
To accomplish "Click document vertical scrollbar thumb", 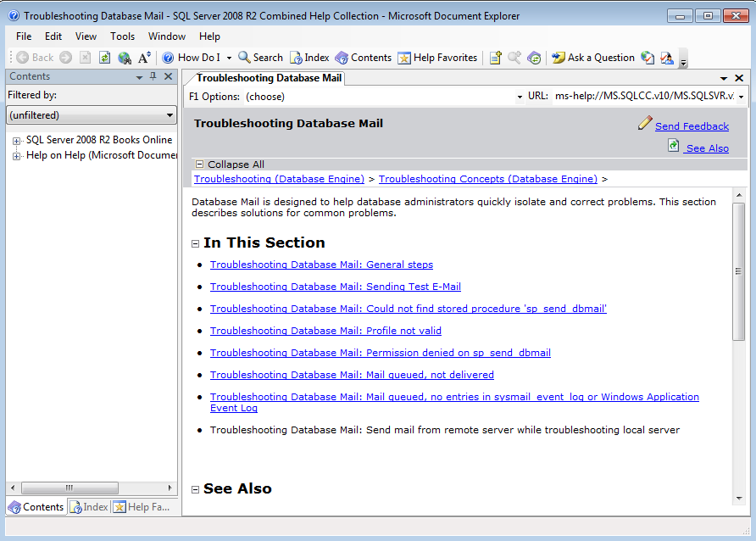I will (739, 271).
